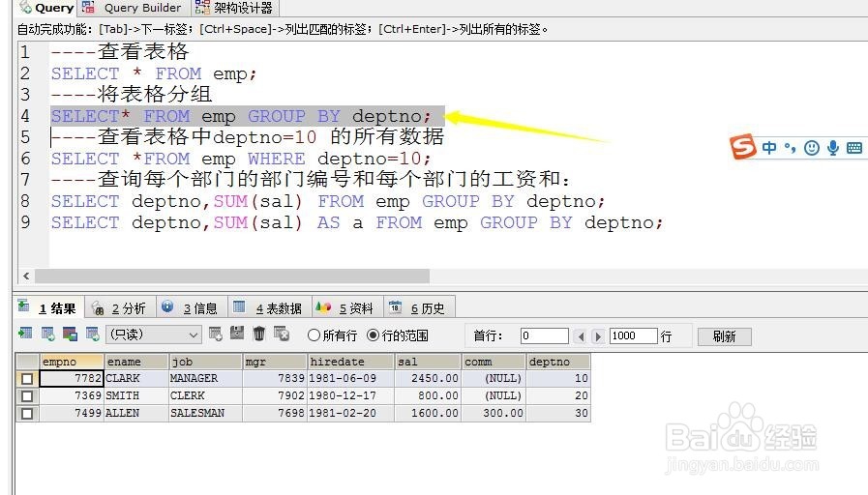Switch to the 架构设计器 tab
The image size is (868, 495).
pos(234,8)
